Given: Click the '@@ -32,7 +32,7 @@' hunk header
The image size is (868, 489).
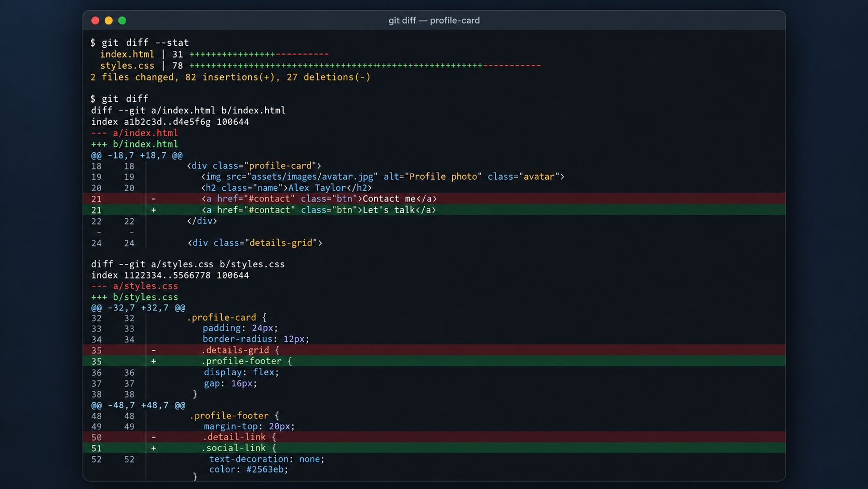Looking at the screenshot, I should tap(138, 308).
